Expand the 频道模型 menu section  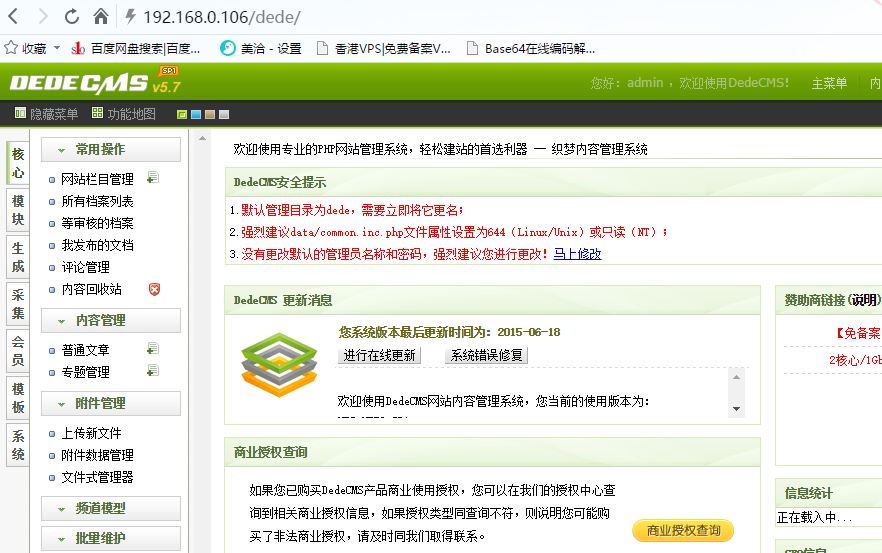[x=111, y=509]
